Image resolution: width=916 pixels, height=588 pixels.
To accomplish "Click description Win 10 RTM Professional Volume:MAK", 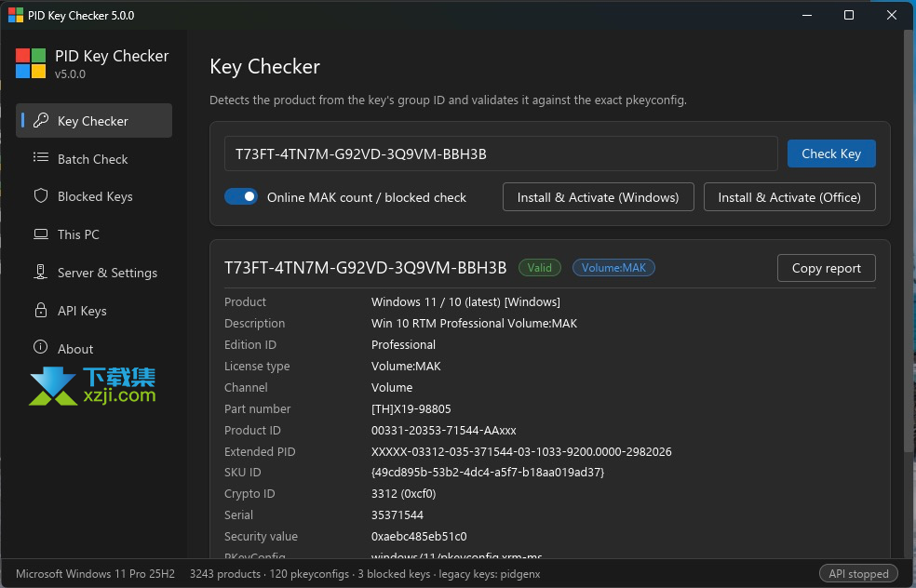I will coord(475,324).
